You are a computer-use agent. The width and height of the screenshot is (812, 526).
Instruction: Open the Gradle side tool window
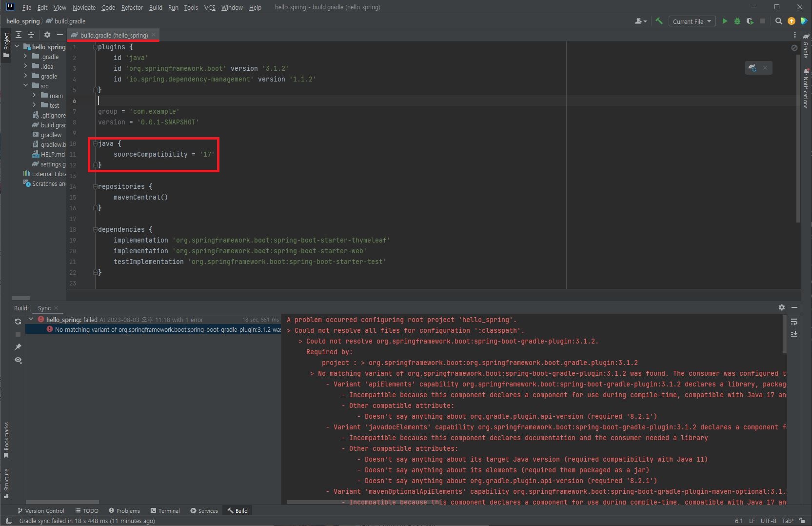(x=806, y=46)
